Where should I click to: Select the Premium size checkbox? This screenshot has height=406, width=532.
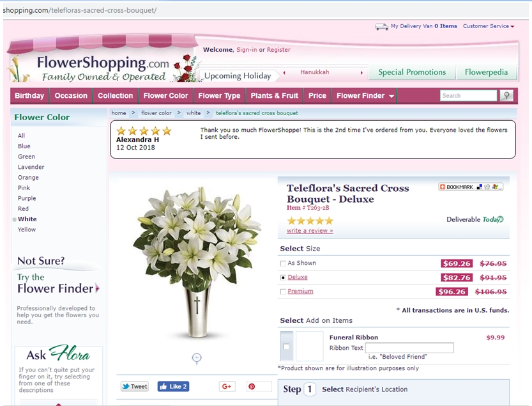coord(284,292)
